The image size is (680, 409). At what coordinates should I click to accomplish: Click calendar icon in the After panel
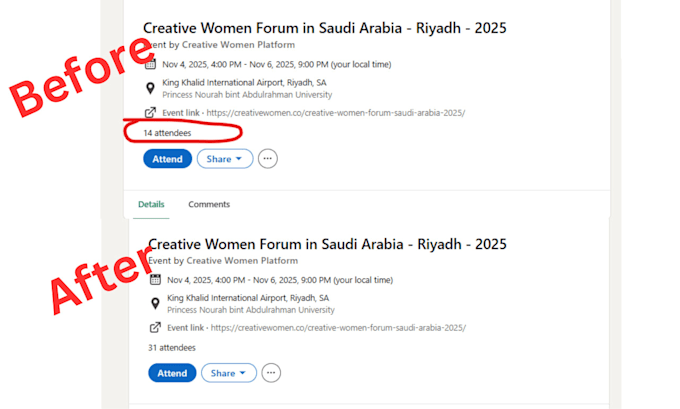[x=155, y=280]
